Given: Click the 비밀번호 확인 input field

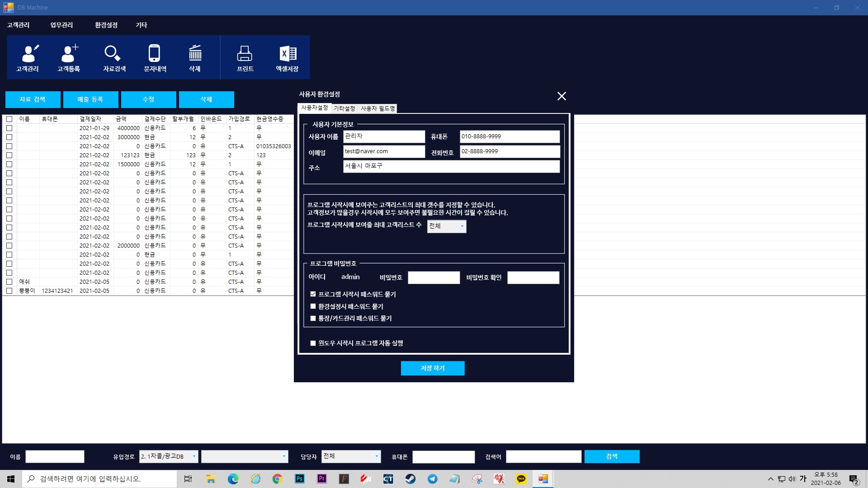Looking at the screenshot, I should 533,277.
